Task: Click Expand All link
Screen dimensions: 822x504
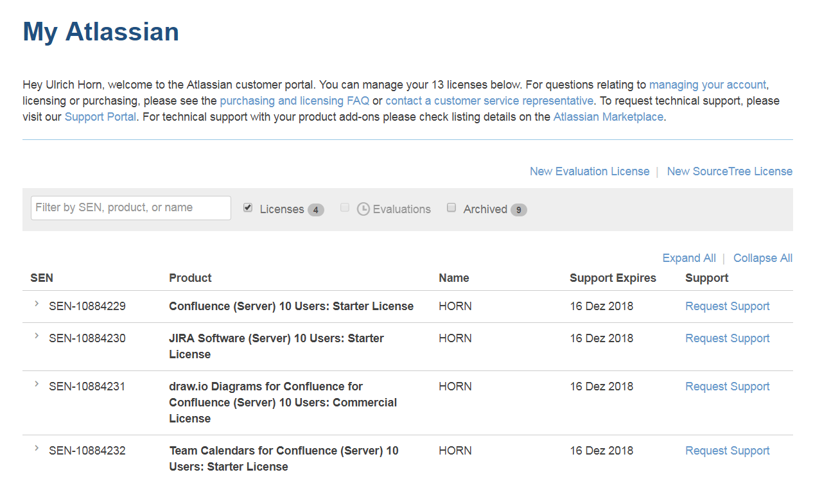Action: click(x=689, y=258)
